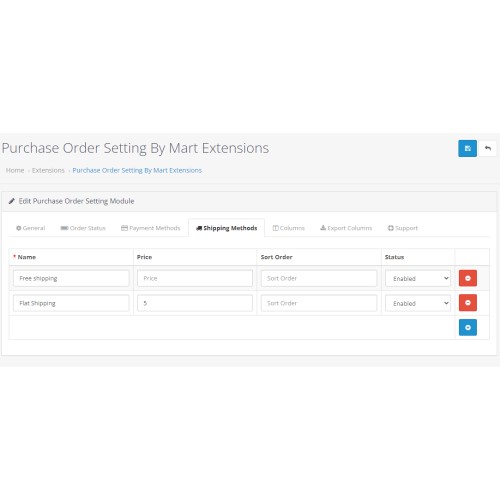Open the Payment Methods tab

[150, 228]
